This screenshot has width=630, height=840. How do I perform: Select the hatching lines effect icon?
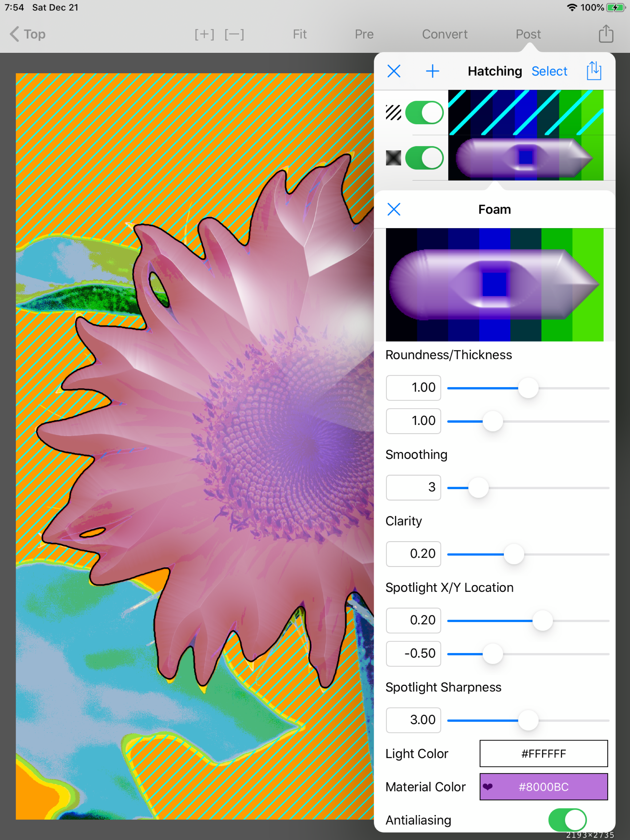click(x=393, y=113)
